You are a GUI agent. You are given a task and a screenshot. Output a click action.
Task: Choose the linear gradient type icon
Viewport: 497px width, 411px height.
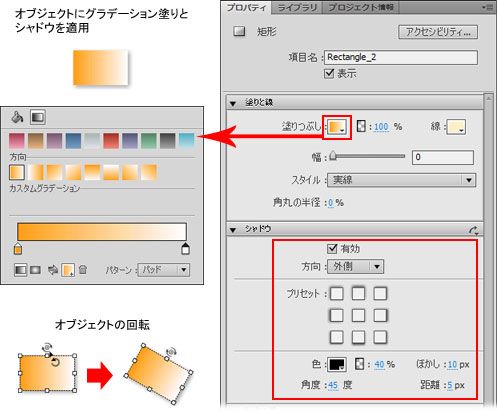pos(21,270)
